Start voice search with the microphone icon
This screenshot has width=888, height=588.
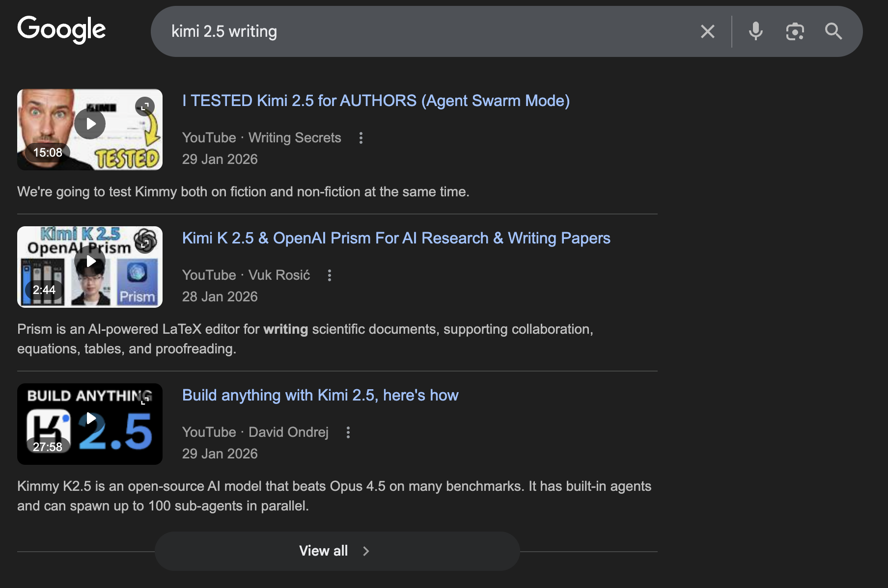(x=755, y=31)
